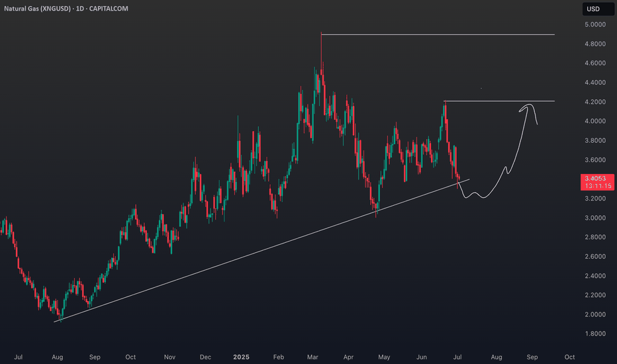
Task: Click the 1.8000 price axis label
Action: click(595, 334)
